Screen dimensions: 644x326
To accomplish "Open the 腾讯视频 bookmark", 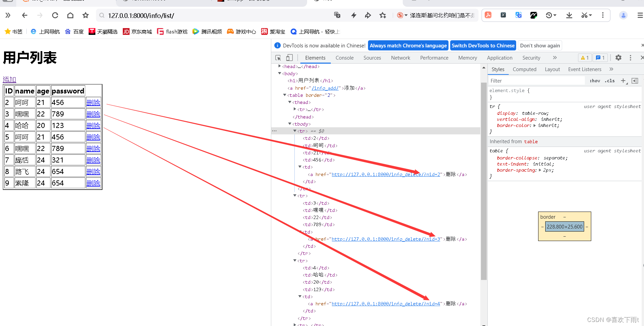I will click(x=207, y=31).
